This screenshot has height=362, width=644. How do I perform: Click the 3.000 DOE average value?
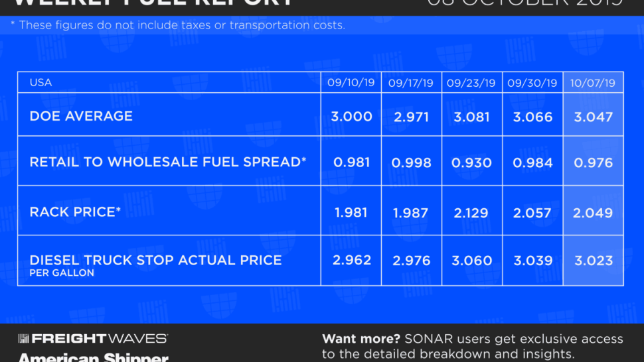[x=352, y=117]
